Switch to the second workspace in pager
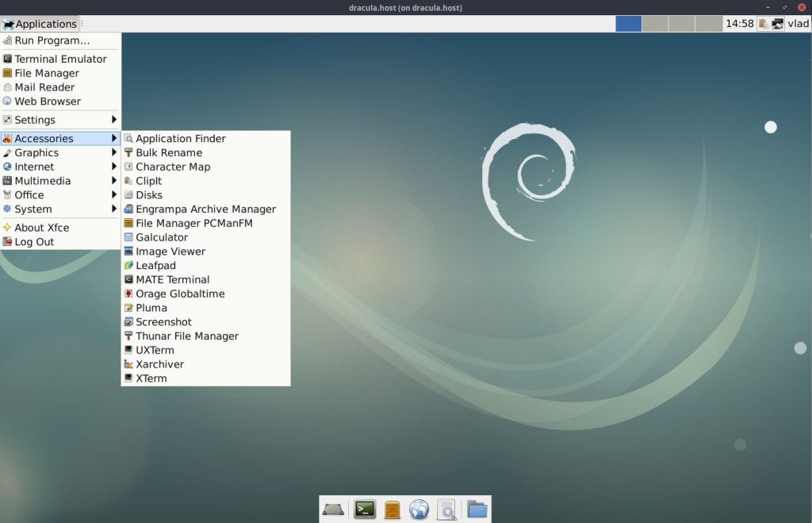The height and width of the screenshot is (523, 812). (655, 24)
